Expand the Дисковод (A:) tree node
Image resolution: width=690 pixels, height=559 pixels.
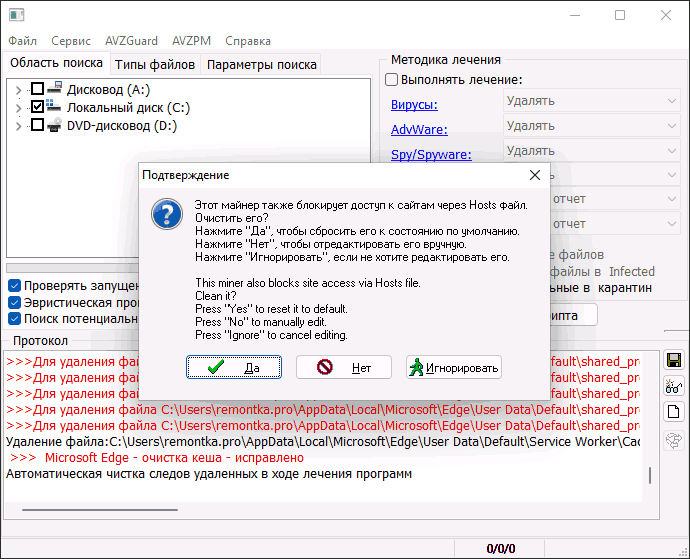18,90
